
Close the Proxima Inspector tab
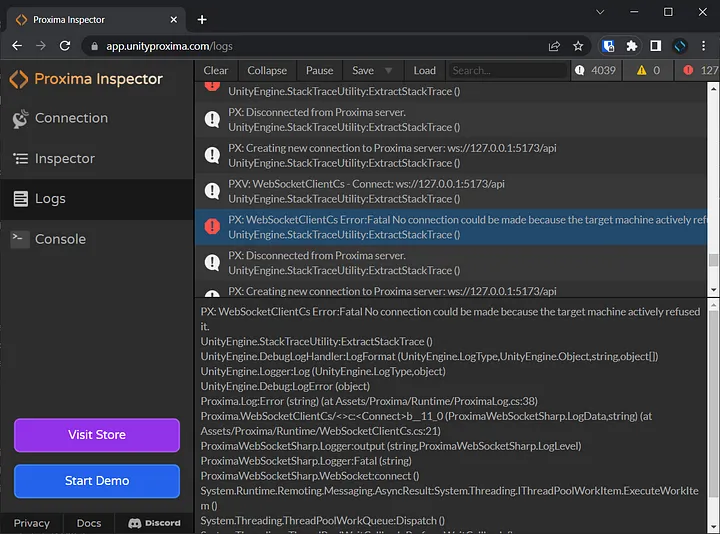tap(174, 20)
